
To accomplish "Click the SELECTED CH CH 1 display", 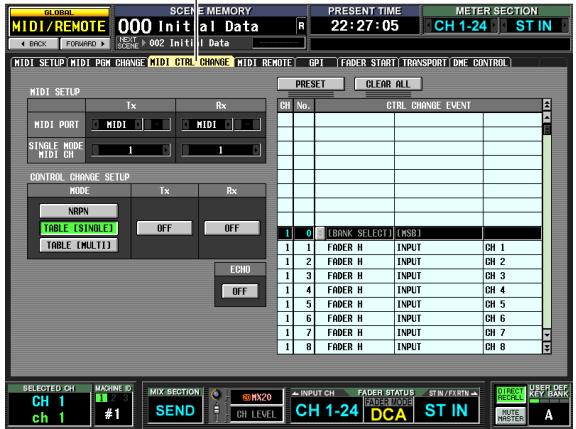I will click(x=49, y=409).
